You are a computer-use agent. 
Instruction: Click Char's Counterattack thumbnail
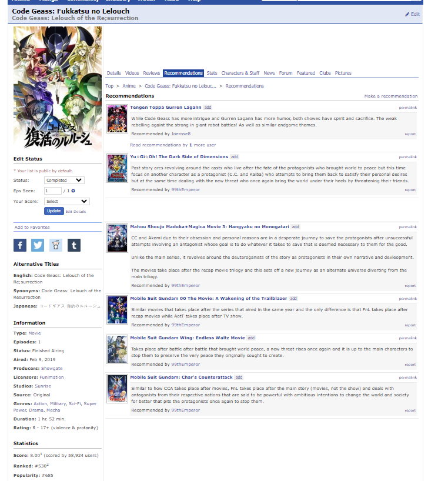tap(117, 389)
